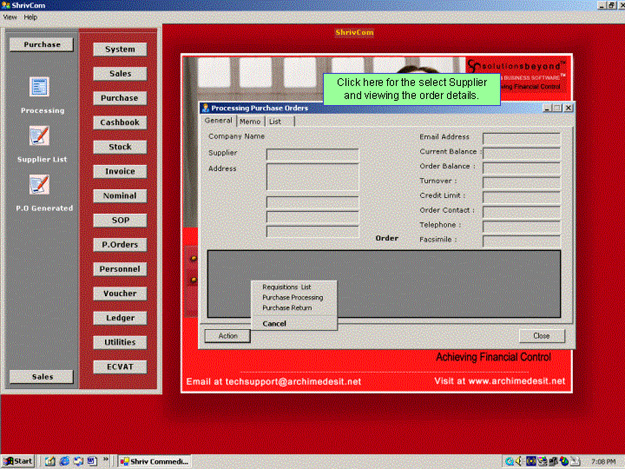Open the P.O Generated icon
This screenshot has height=469, width=625.
tap(40, 185)
